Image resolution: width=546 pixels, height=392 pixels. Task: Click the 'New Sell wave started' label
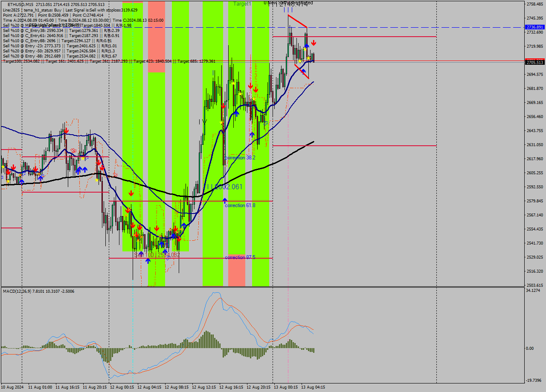point(290,3)
